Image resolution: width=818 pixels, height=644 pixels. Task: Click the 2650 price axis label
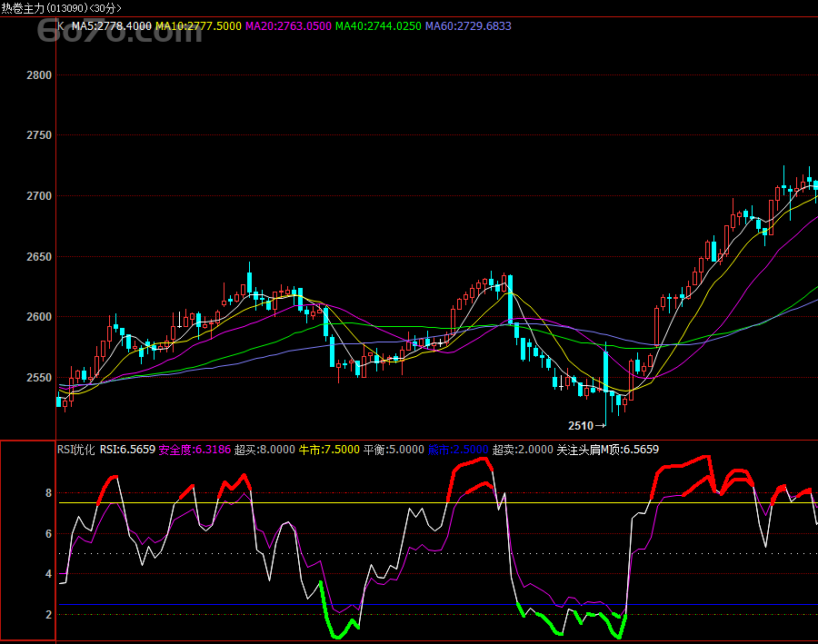click(39, 256)
